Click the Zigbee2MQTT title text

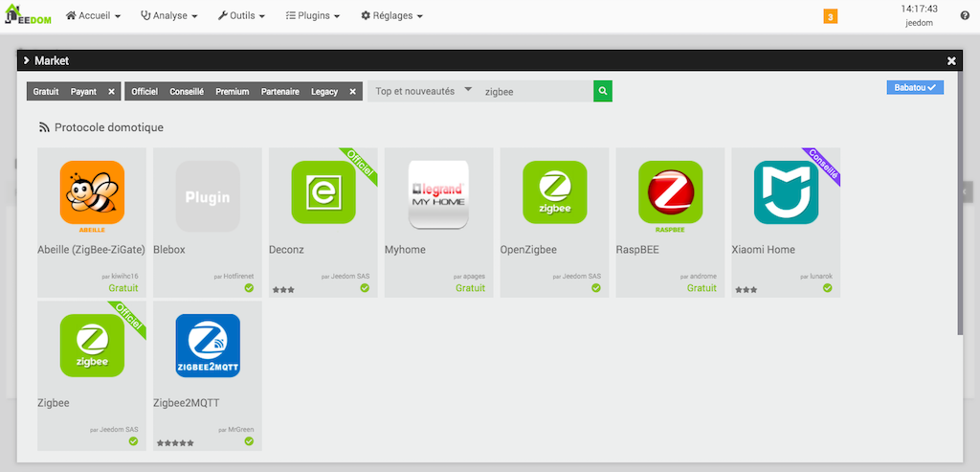click(x=187, y=403)
